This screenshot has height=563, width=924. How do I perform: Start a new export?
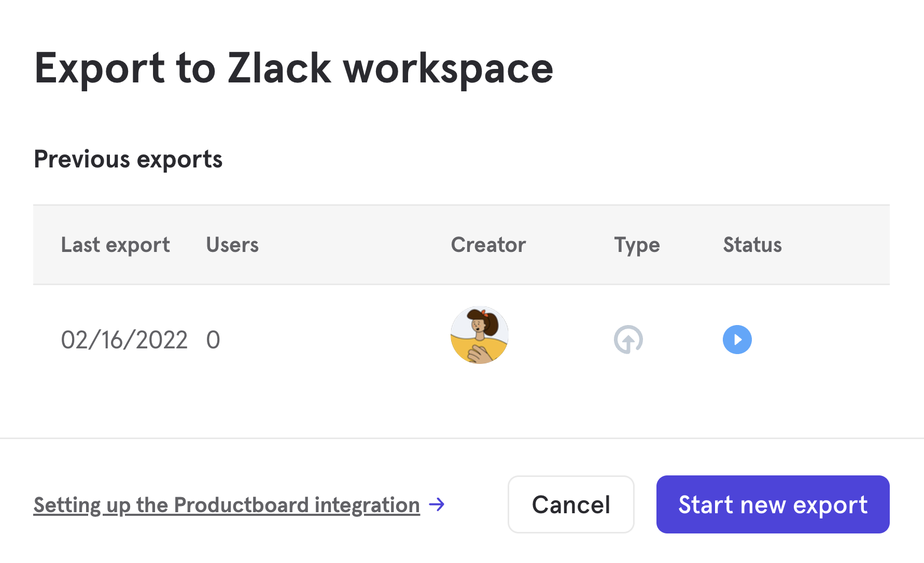click(773, 504)
